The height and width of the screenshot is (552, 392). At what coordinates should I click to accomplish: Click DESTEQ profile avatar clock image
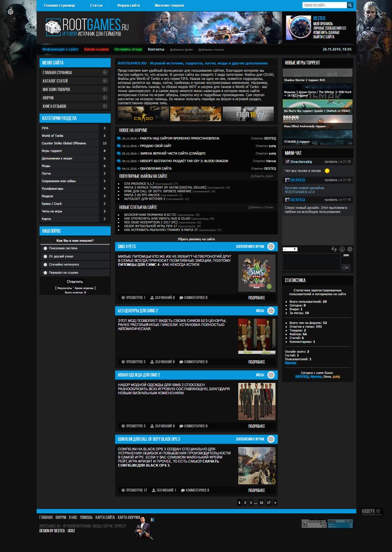click(299, 28)
